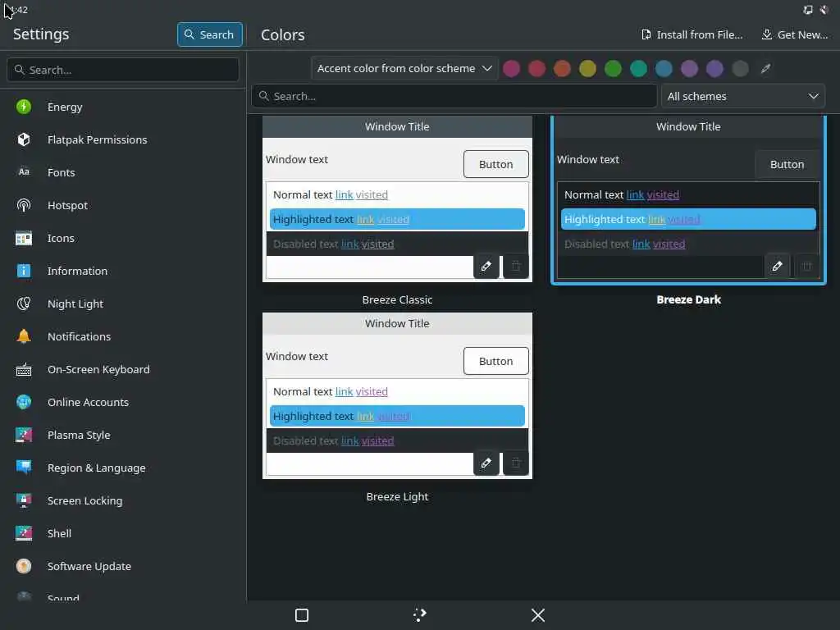The image size is (840, 630).
Task: Open Plasma Style settings
Action: click(123, 435)
